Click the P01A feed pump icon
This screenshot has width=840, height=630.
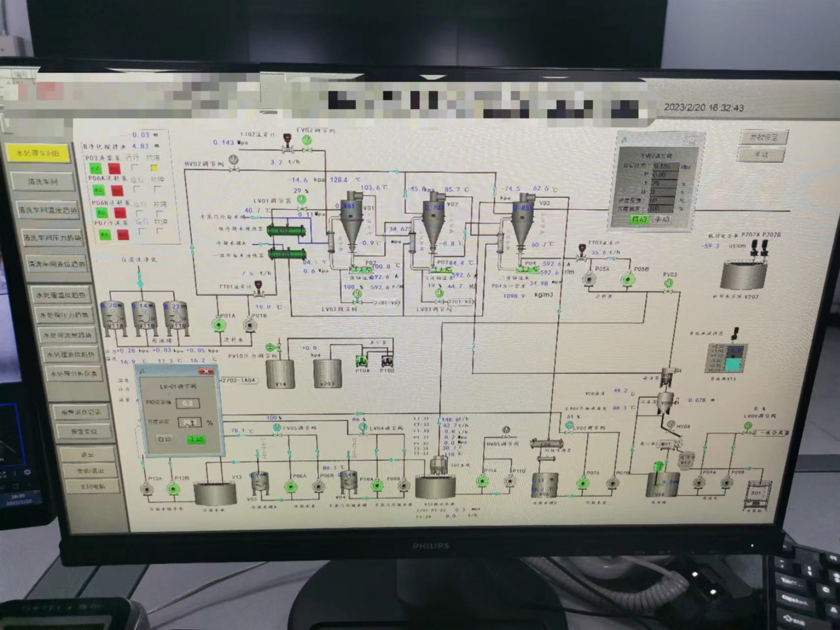pos(219,325)
